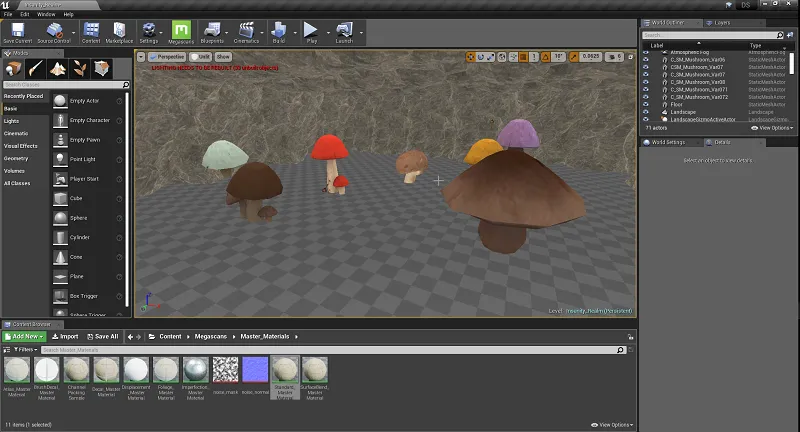Click the maximize viewport icon
Screen dimensions: 800x432
pos(631,57)
